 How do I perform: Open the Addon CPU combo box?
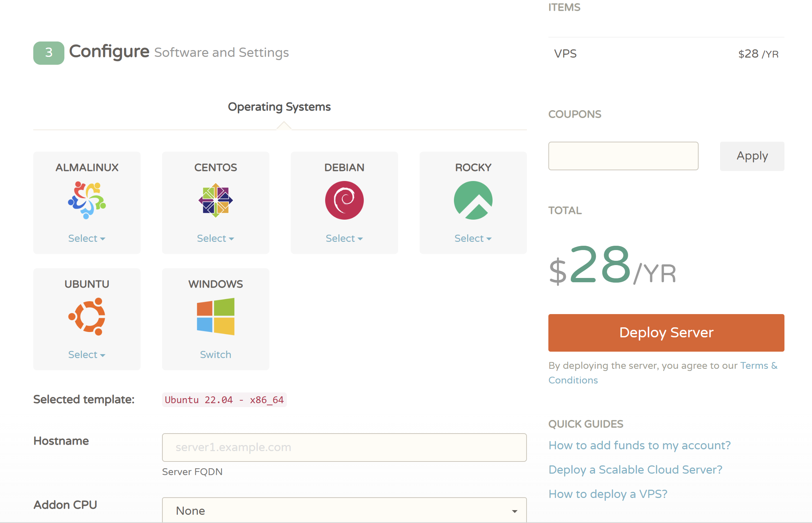pyautogui.click(x=344, y=510)
